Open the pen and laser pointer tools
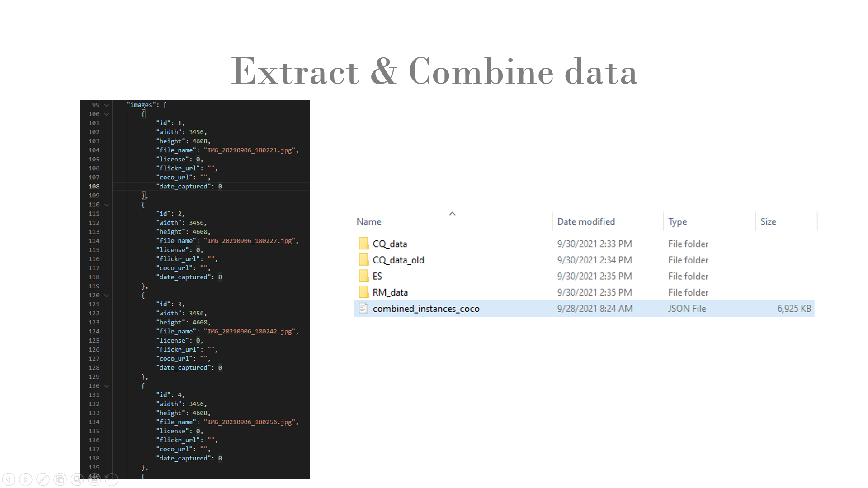Screen dimensions: 868x488 point(43,479)
